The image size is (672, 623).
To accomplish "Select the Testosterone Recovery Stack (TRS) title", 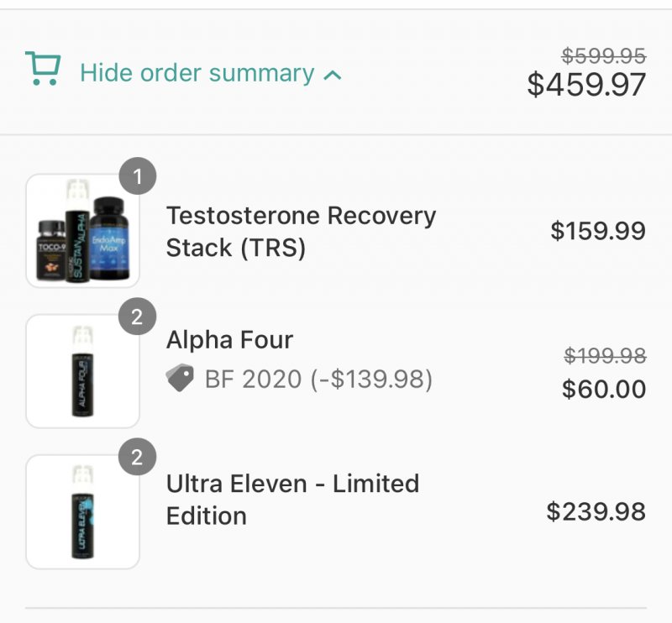I will pyautogui.click(x=301, y=232).
